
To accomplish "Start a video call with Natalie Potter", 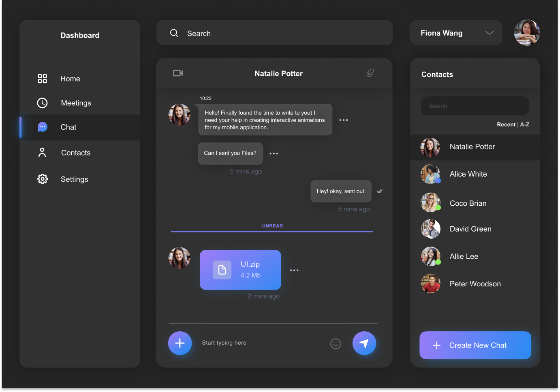I will click(178, 73).
